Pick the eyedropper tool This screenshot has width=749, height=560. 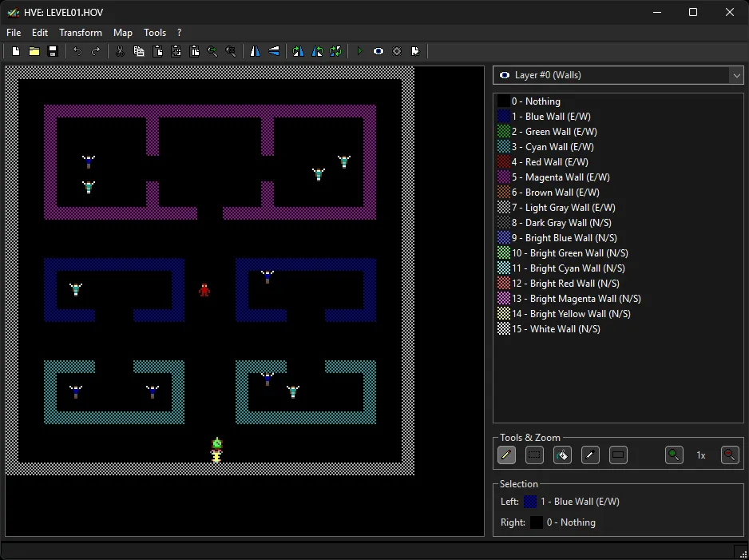coord(590,455)
